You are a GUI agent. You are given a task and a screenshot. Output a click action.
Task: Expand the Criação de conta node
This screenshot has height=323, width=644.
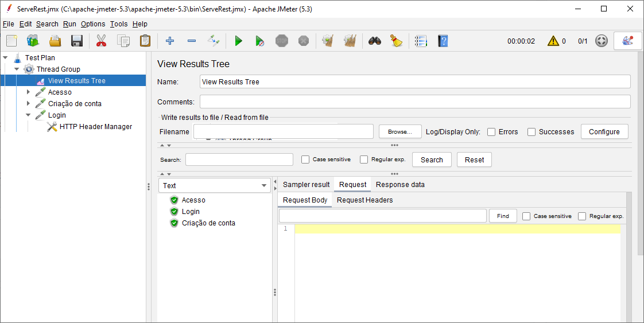click(28, 103)
